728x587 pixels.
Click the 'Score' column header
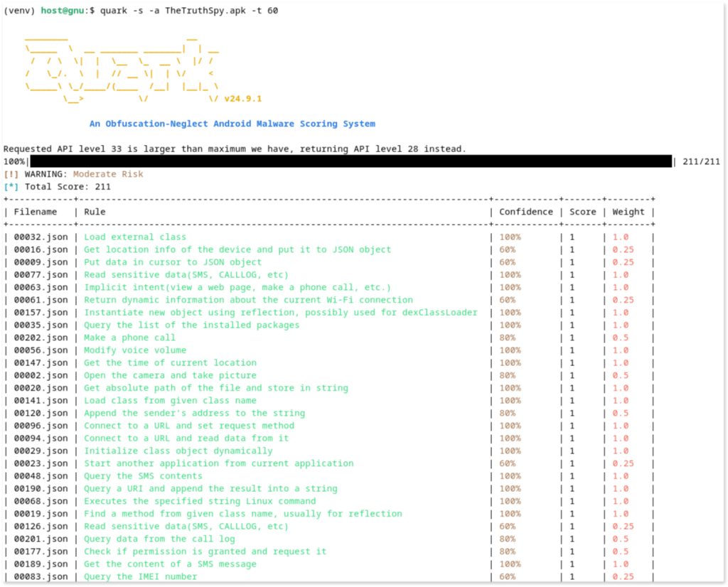click(582, 212)
